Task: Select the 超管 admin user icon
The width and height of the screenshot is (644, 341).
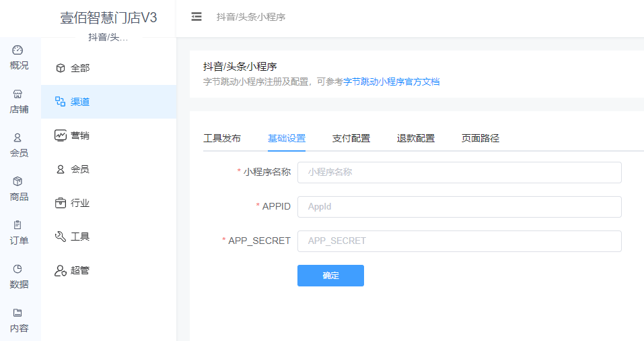Action: [x=61, y=270]
